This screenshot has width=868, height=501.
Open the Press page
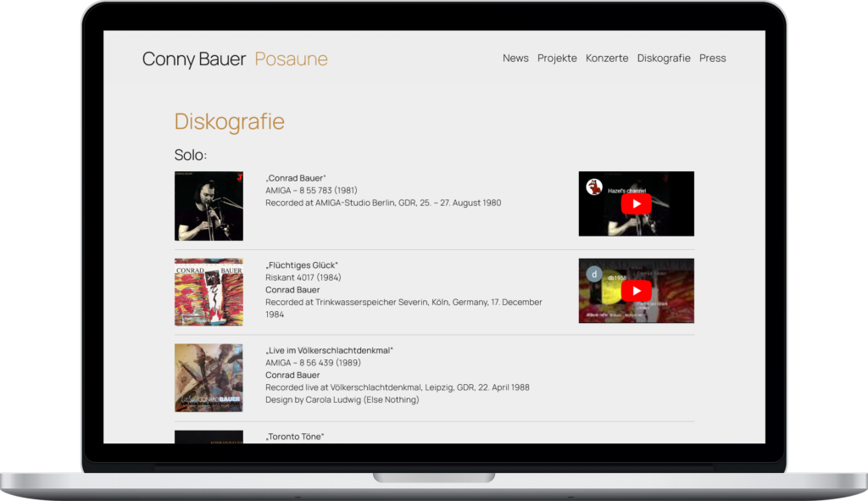pyautogui.click(x=712, y=58)
